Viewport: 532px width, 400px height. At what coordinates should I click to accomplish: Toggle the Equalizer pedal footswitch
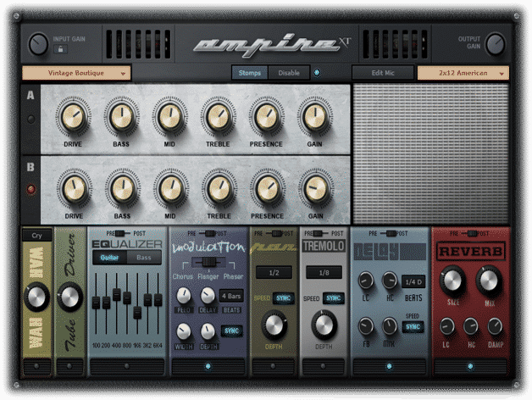[127, 367]
